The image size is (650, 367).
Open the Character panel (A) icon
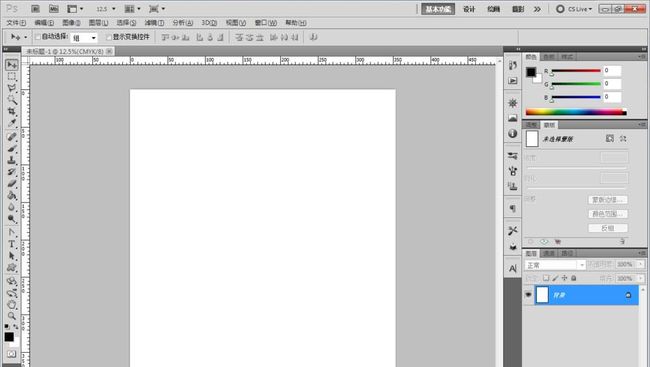click(x=513, y=269)
